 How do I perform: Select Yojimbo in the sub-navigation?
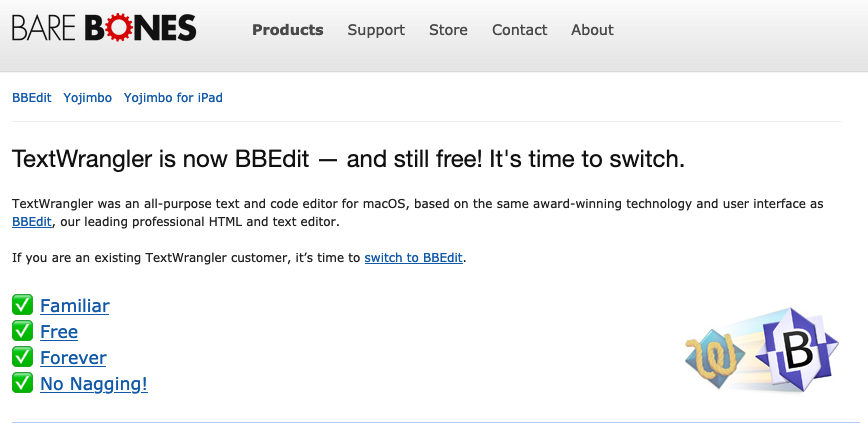click(88, 98)
